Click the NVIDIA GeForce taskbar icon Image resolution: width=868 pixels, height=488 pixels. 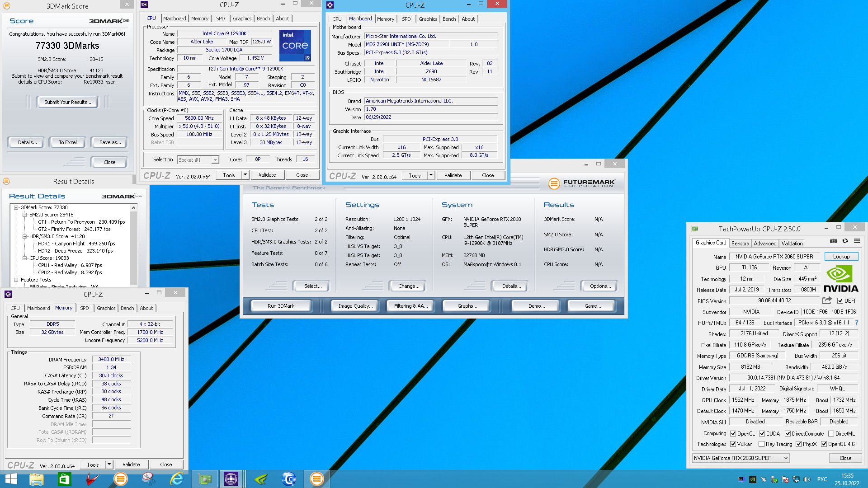click(x=261, y=479)
